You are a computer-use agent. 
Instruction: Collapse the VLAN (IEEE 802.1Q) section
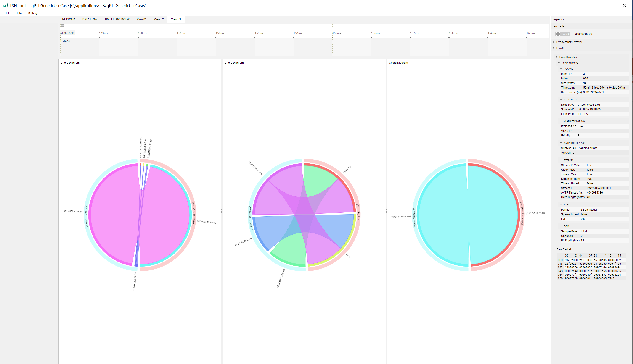pyautogui.click(x=561, y=121)
